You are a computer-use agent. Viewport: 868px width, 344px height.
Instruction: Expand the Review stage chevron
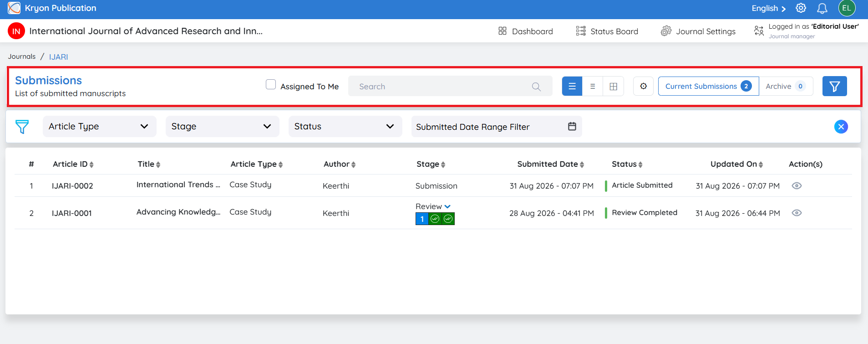(x=447, y=206)
